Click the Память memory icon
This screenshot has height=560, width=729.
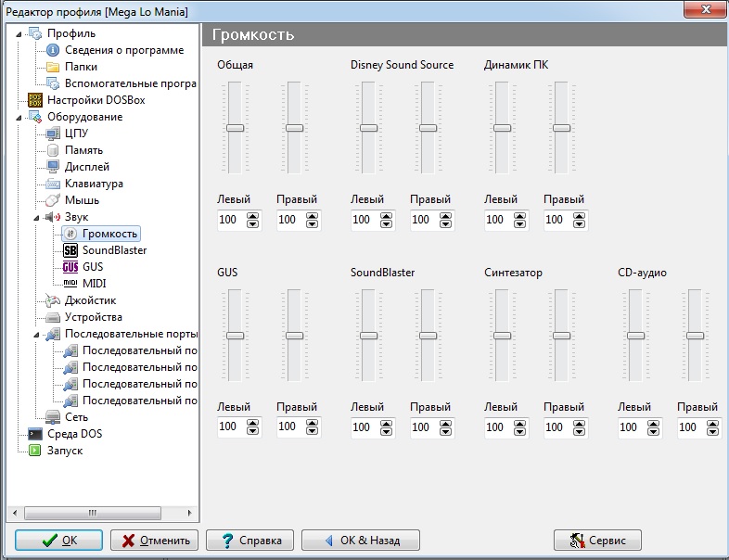click(53, 150)
